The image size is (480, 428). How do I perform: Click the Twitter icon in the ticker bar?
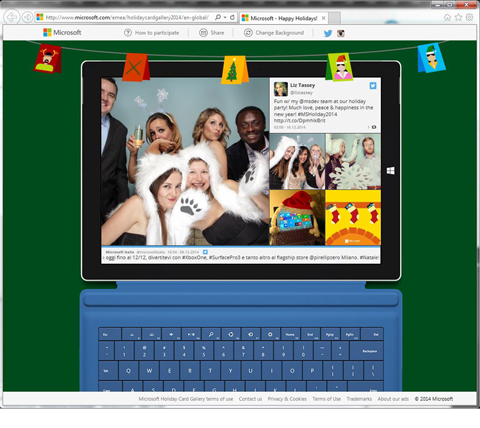pos(205,252)
